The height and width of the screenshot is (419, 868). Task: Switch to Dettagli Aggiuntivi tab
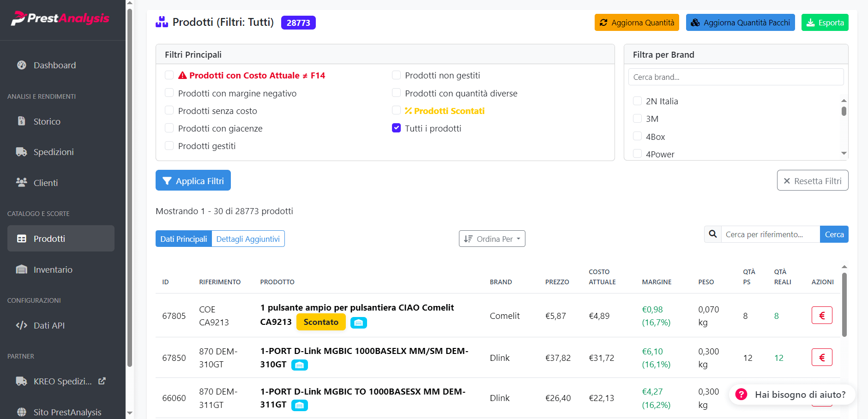click(248, 239)
